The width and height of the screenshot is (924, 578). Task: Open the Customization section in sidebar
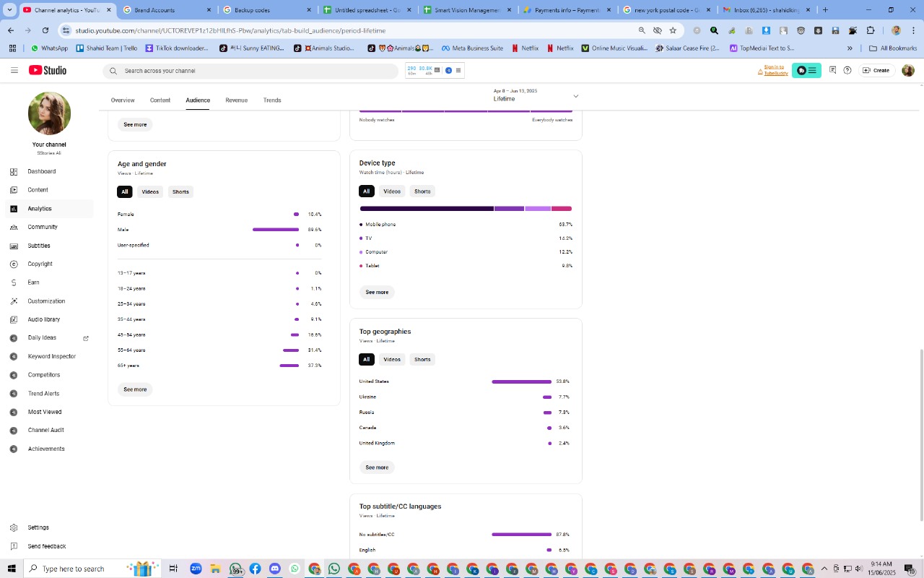[x=47, y=301]
